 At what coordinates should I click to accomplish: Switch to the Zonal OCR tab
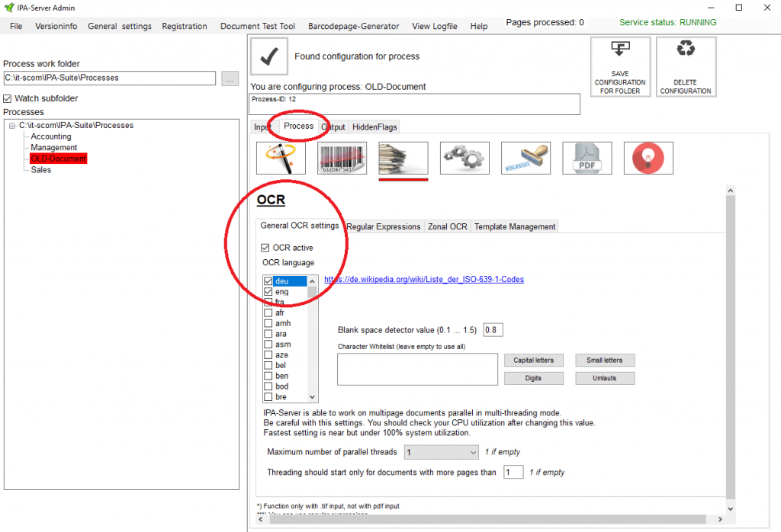(x=447, y=226)
